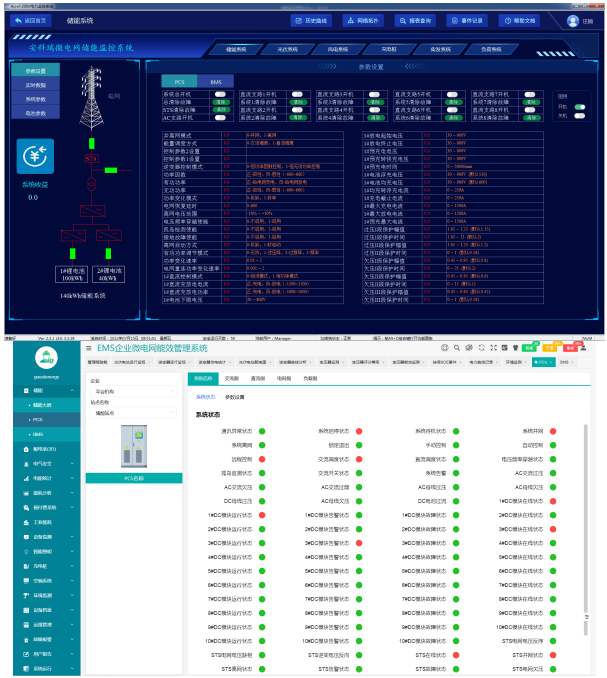The image size is (607, 678).
Task: Click the 电能统计 bar chart icon
Action: click(x=26, y=479)
